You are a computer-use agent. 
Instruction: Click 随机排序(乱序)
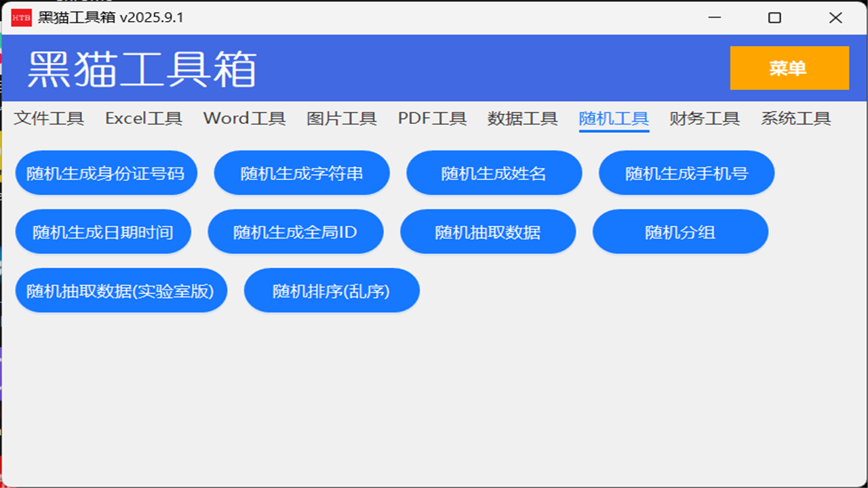[x=332, y=290]
